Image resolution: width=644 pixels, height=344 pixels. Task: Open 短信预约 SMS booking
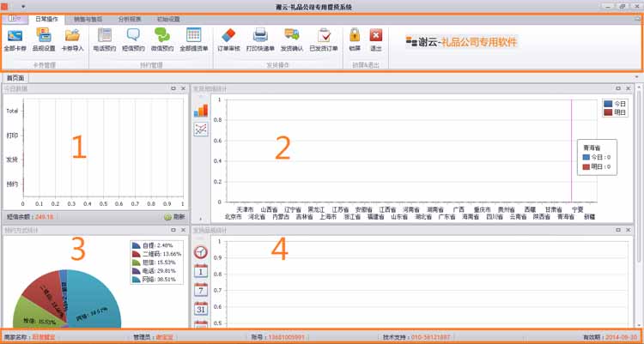(x=133, y=40)
